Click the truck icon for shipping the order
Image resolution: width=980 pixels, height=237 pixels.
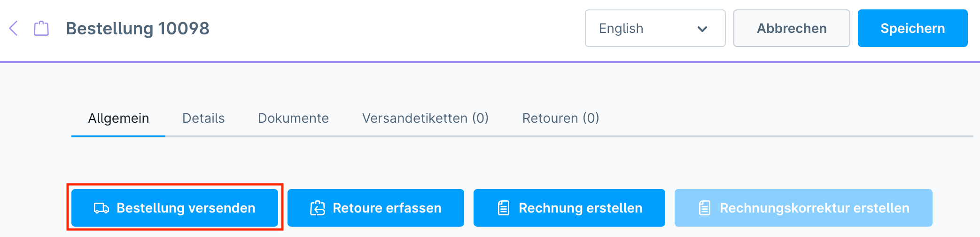[101, 208]
